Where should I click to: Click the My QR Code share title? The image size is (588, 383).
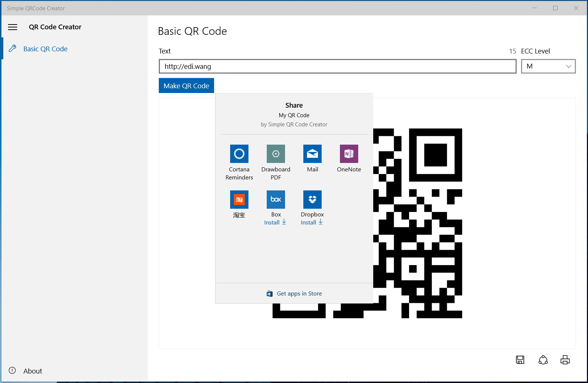pyautogui.click(x=294, y=115)
